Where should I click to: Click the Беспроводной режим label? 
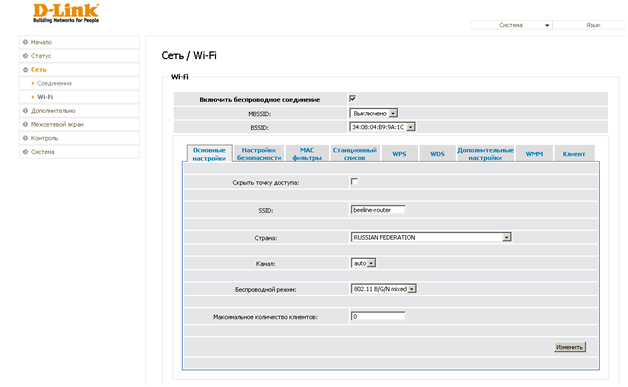(x=266, y=290)
